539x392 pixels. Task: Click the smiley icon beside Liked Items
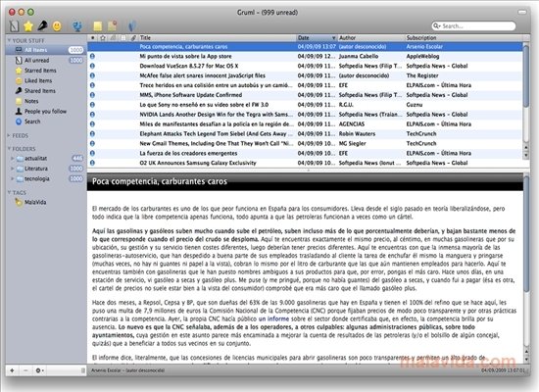[x=19, y=80]
